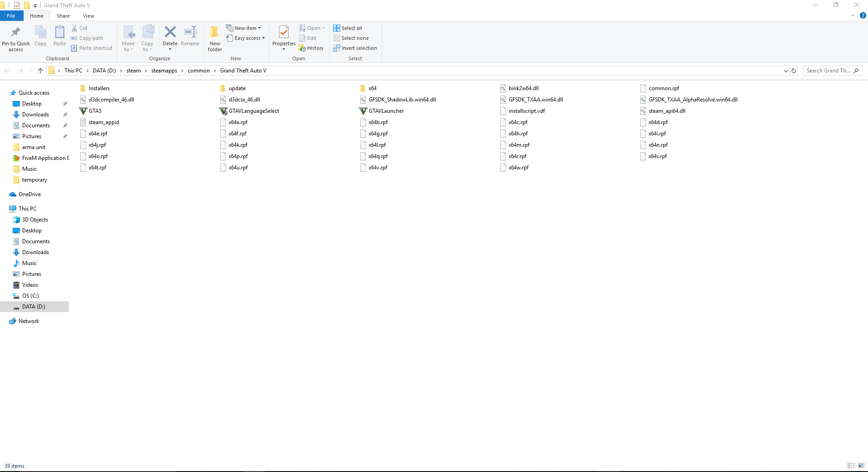The width and height of the screenshot is (868, 472).
Task: Refresh the current folder view
Action: pos(794,71)
